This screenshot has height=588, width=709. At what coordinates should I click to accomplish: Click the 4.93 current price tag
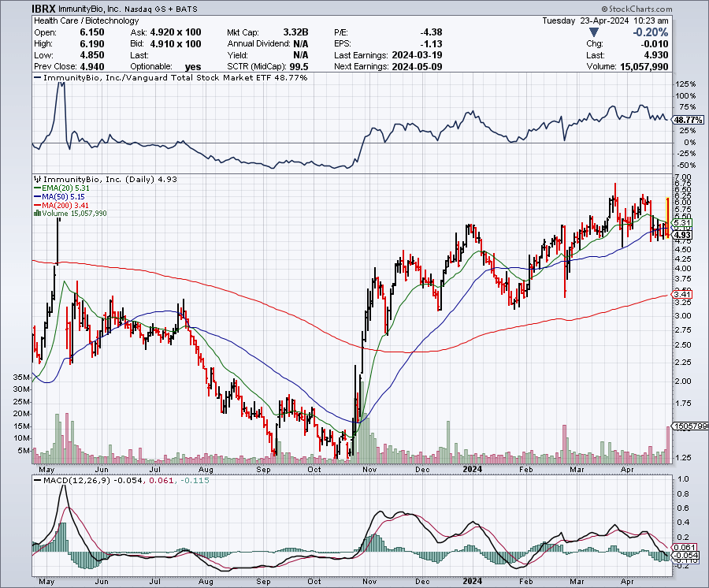pyautogui.click(x=682, y=235)
